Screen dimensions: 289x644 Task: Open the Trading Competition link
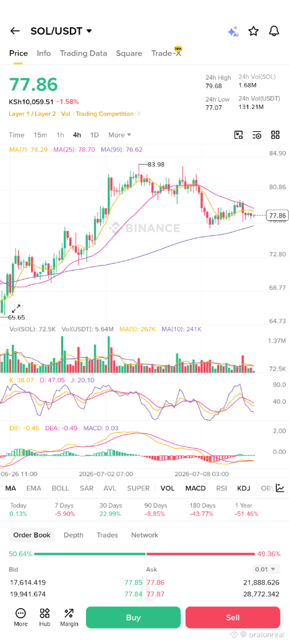pos(105,114)
